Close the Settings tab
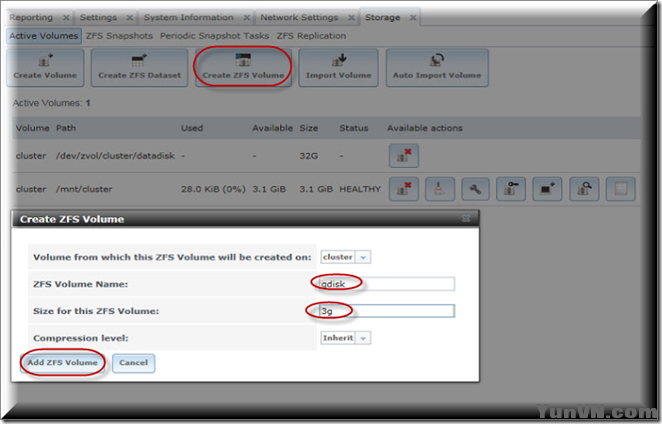Screen dimensions: 662x424 tap(130, 18)
